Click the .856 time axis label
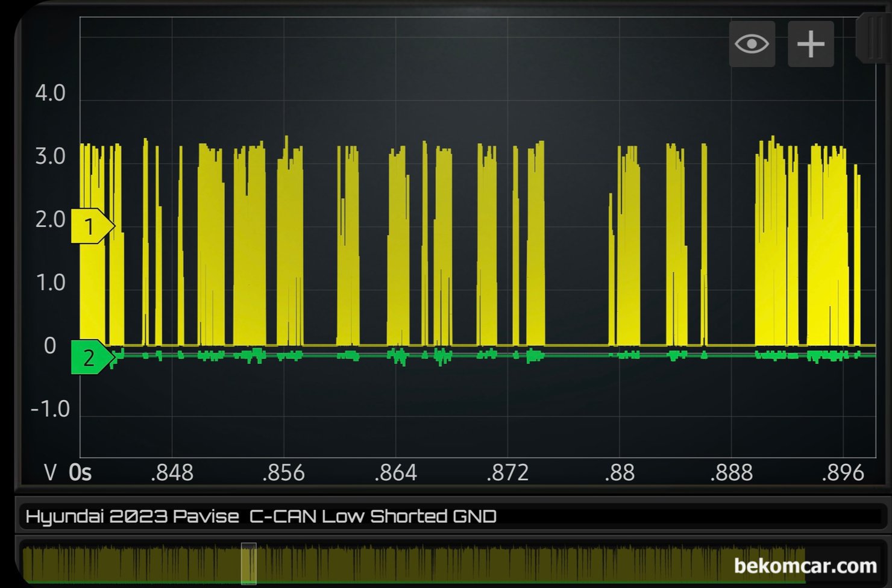892x588 pixels. [x=283, y=473]
